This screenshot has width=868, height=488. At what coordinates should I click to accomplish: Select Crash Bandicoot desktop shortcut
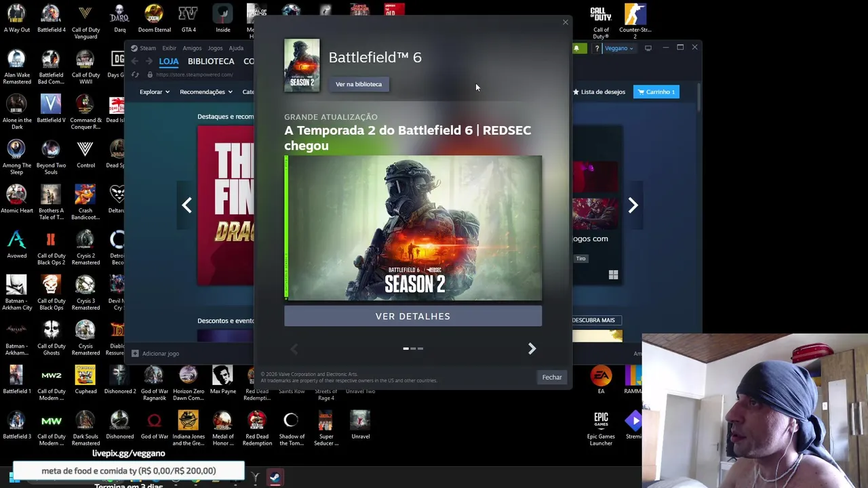click(85, 203)
